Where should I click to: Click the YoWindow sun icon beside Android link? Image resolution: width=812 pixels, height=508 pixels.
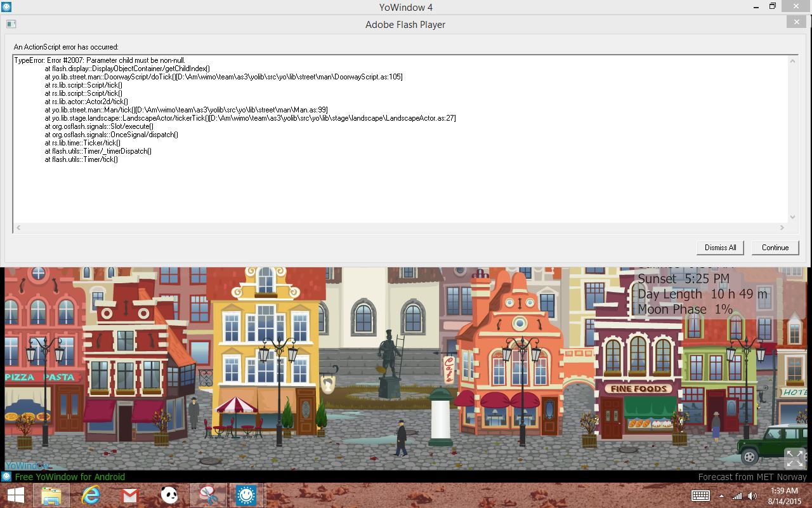coord(6,477)
